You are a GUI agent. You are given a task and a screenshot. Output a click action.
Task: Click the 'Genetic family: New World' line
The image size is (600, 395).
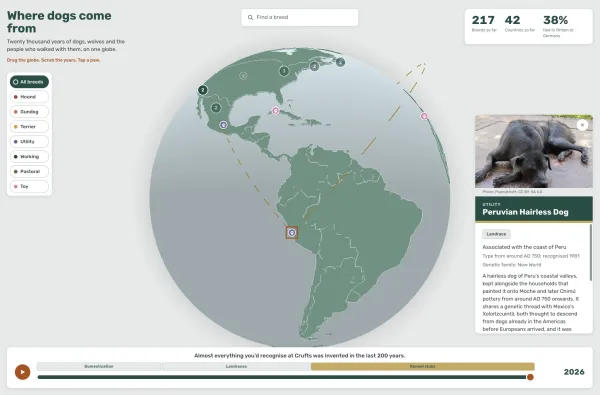click(x=512, y=264)
